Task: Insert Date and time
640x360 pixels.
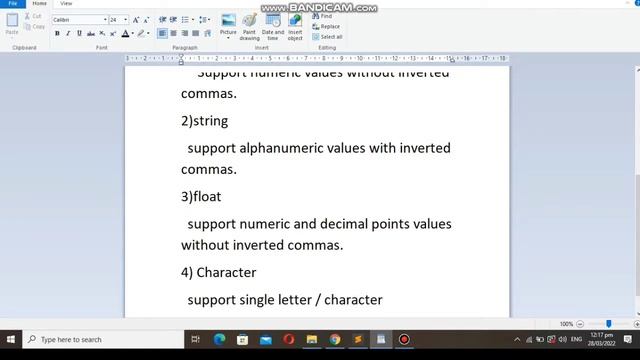Action: coord(273,27)
